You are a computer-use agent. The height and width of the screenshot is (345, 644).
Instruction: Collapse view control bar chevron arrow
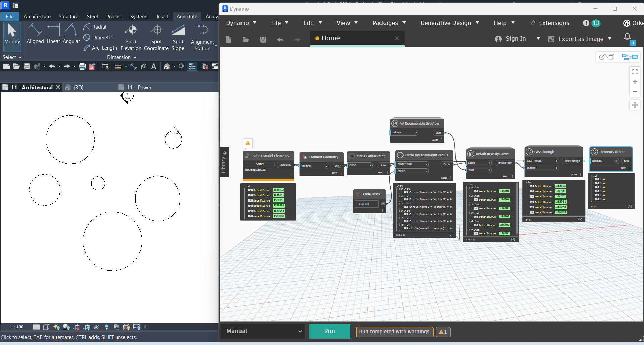coord(145,327)
